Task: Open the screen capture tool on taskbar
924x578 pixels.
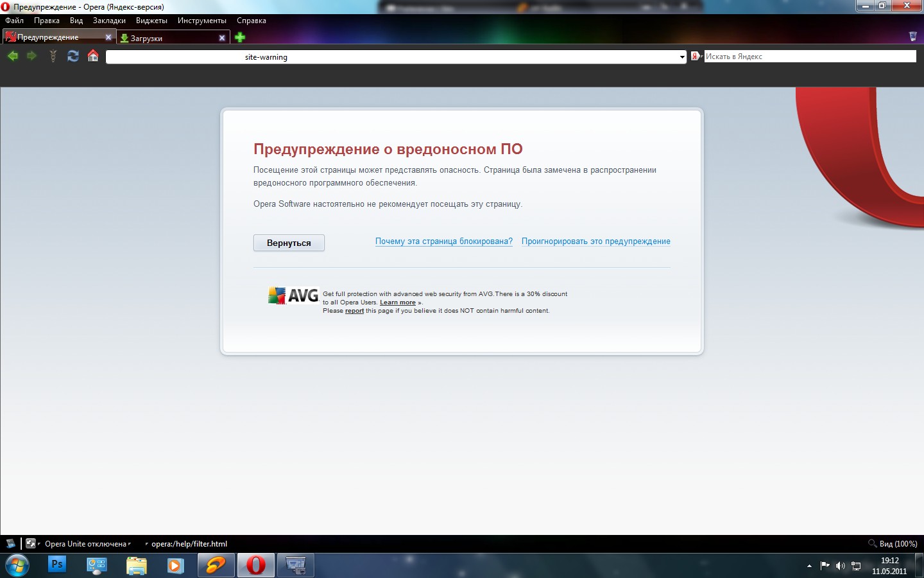Action: (295, 565)
